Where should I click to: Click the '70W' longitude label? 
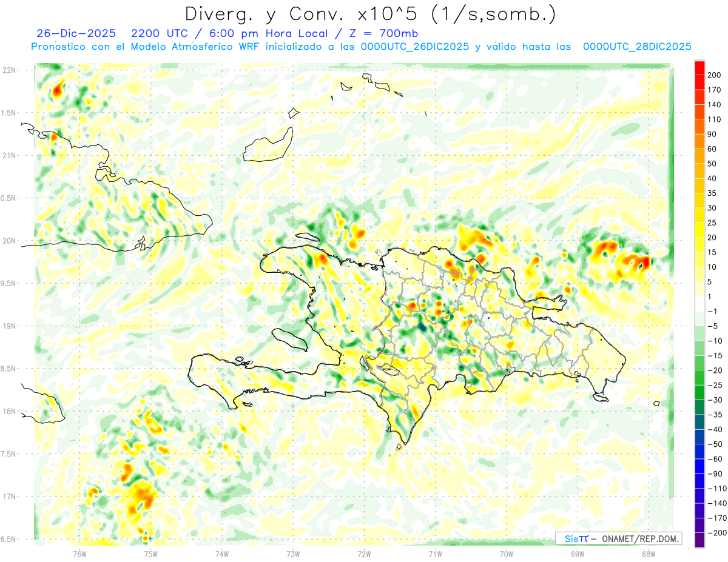tap(507, 554)
